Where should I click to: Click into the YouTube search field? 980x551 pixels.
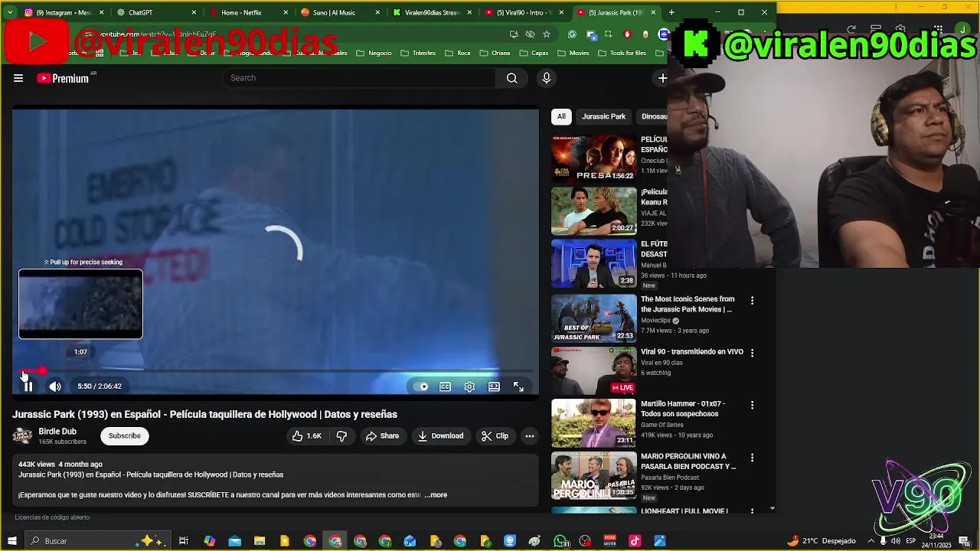pyautogui.click(x=360, y=78)
